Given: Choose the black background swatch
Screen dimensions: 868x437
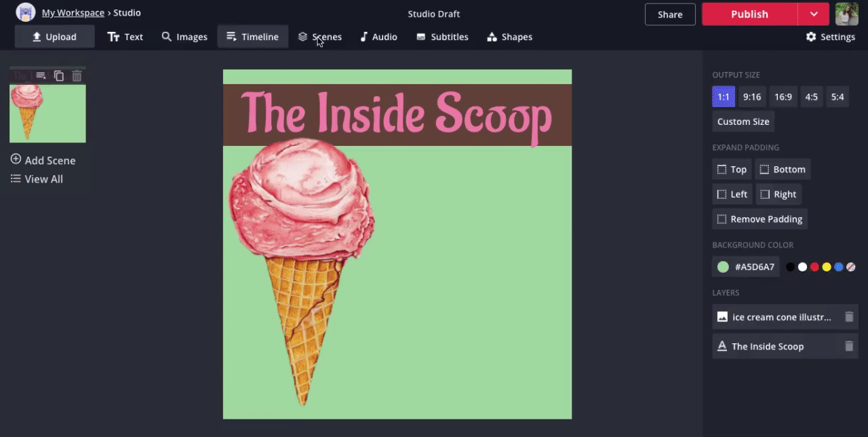Looking at the screenshot, I should coord(790,267).
